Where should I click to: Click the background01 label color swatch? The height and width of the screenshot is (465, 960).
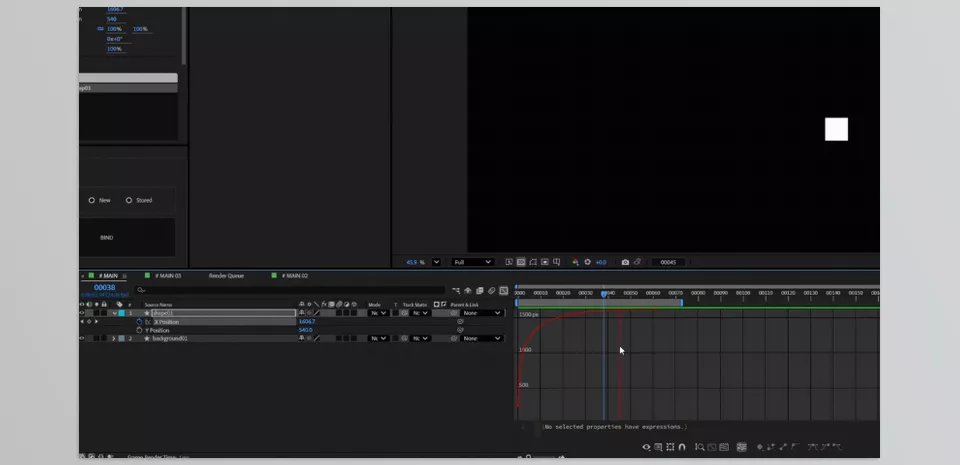pyautogui.click(x=121, y=338)
